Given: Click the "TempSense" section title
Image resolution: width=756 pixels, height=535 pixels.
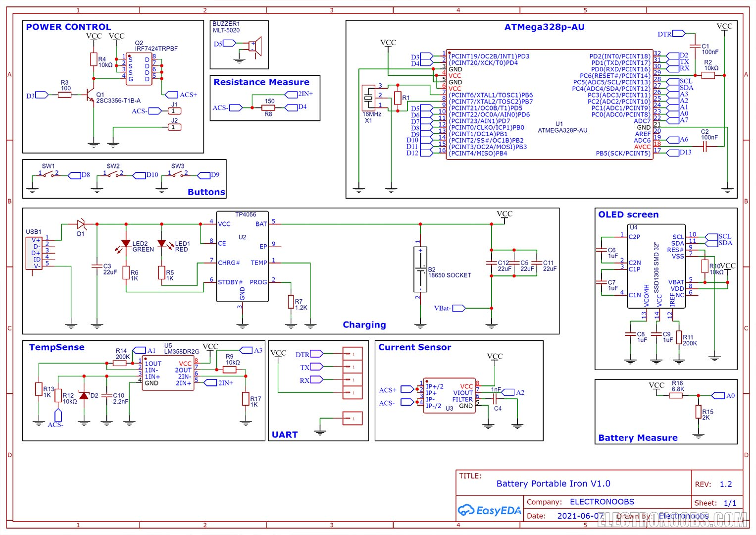Looking at the screenshot, I should pos(56,348).
